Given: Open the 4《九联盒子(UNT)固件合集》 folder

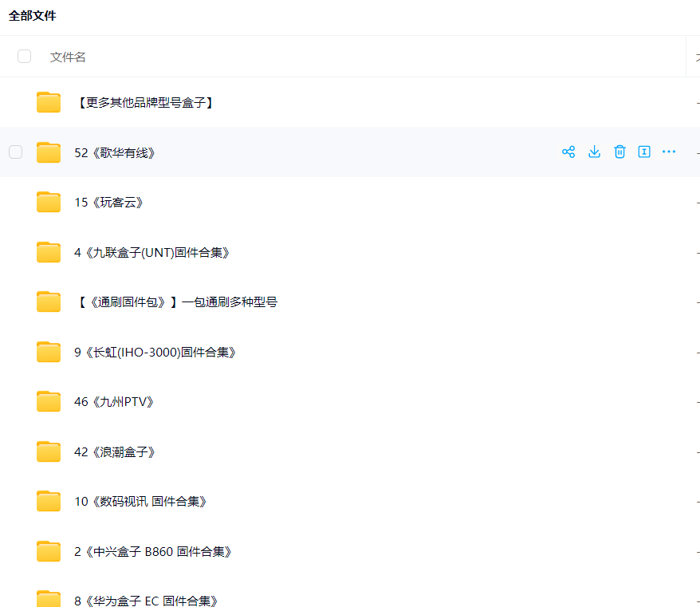Looking at the screenshot, I should pyautogui.click(x=152, y=252).
